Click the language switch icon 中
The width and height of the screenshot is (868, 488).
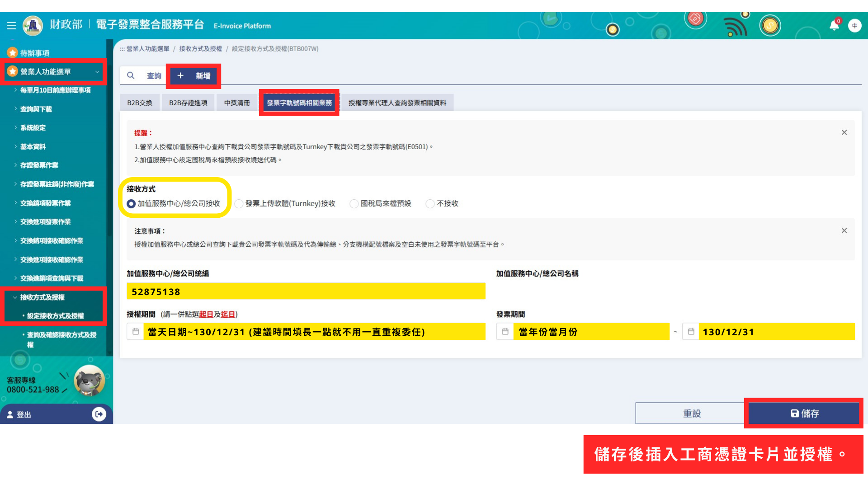(x=854, y=26)
